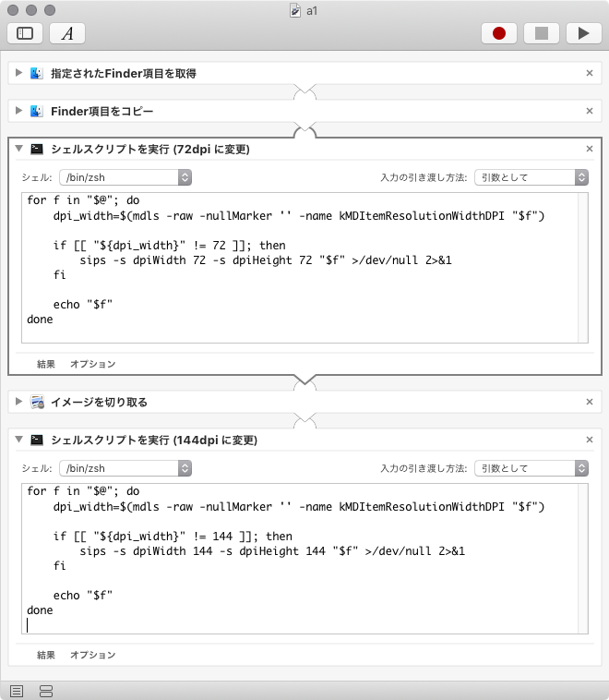Select title シェルスクリプトを実行 (144dpi に変更)
609x700 pixels.
pyautogui.click(x=154, y=441)
